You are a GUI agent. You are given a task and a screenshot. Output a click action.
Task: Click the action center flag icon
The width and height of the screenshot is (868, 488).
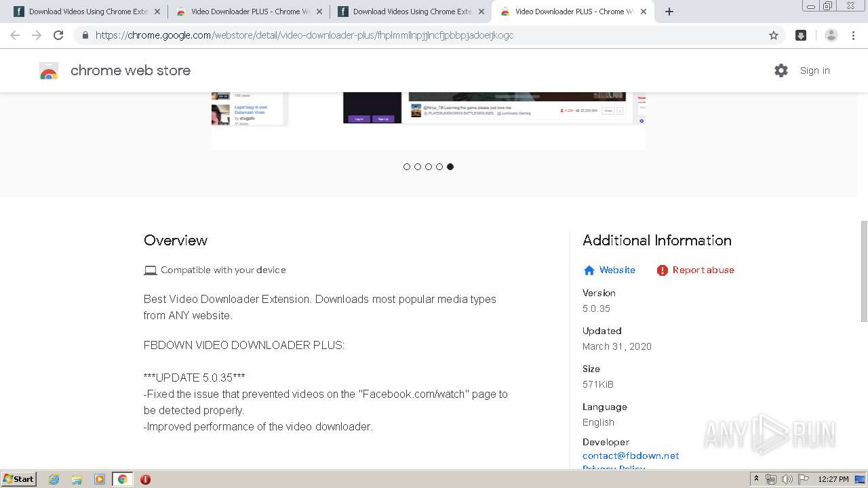coord(803,479)
